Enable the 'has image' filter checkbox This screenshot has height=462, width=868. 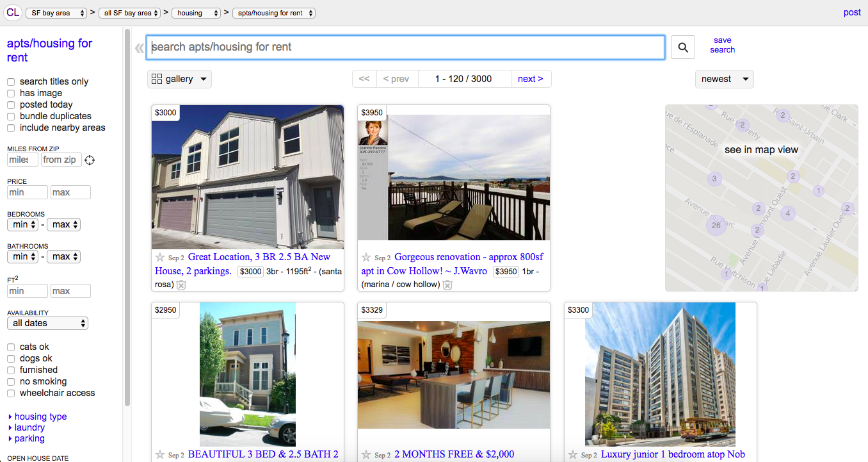(x=10, y=93)
